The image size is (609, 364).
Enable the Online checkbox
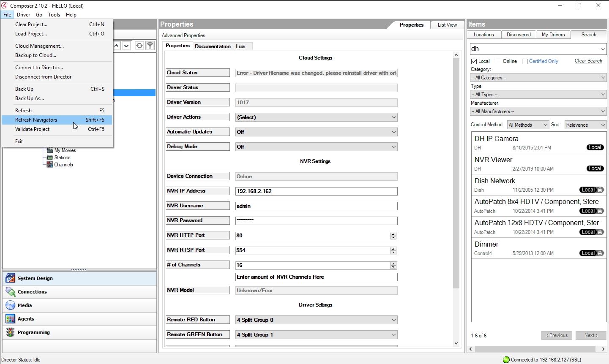[x=499, y=62]
